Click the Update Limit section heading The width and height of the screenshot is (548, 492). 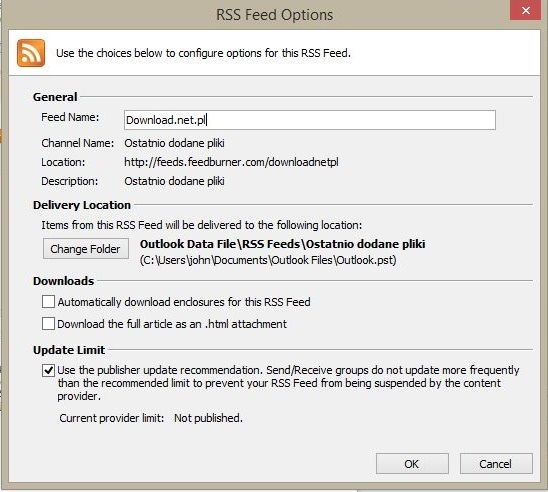[x=69, y=350]
